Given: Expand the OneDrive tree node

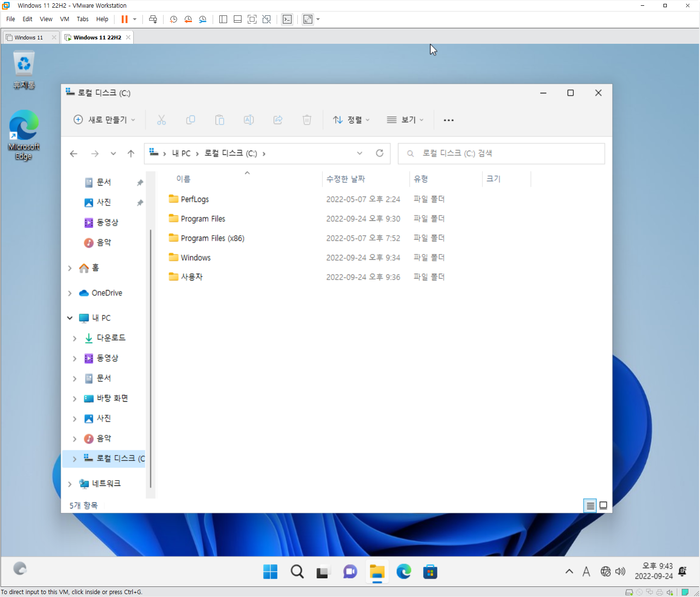Looking at the screenshot, I should point(70,293).
